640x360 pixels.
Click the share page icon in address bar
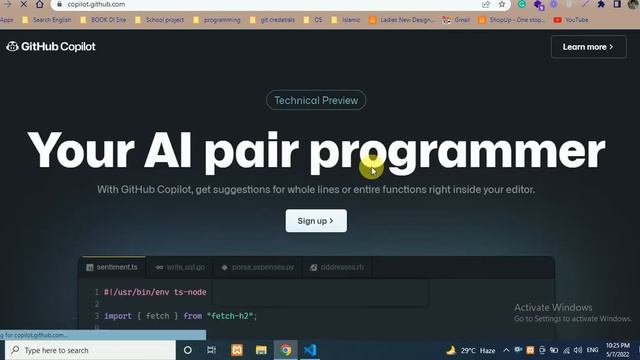click(486, 4)
